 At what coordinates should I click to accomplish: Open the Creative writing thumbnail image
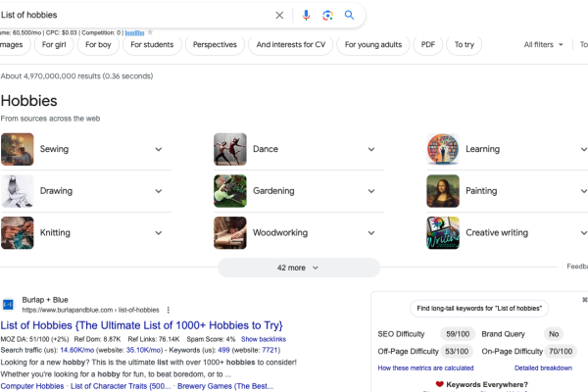pyautogui.click(x=443, y=233)
